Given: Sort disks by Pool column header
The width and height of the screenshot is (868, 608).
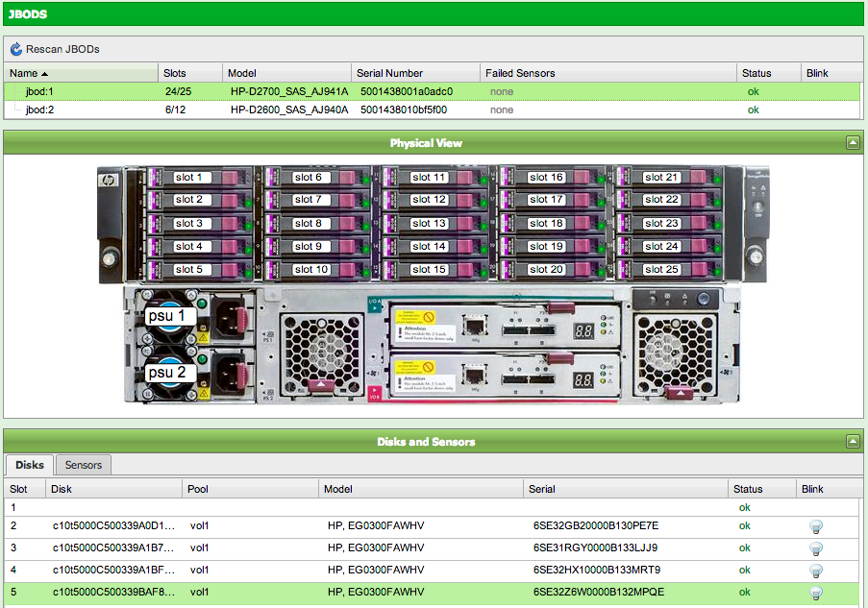Looking at the screenshot, I should pos(250,489).
